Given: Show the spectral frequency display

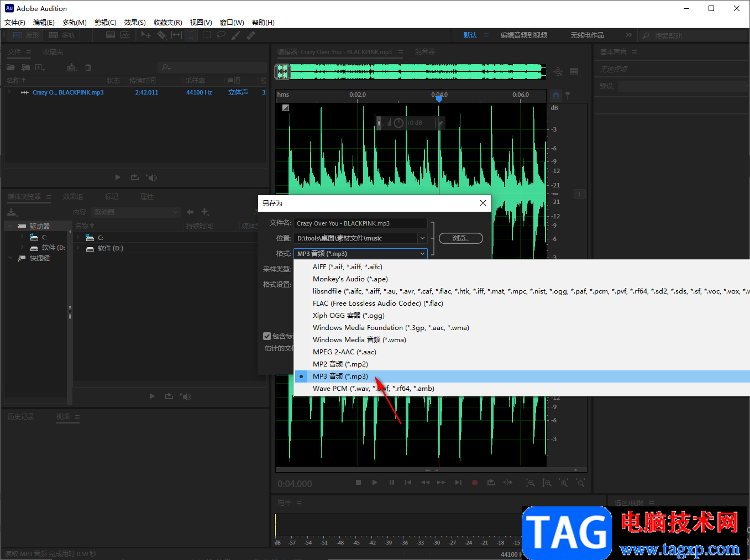Looking at the screenshot, I should [x=111, y=35].
